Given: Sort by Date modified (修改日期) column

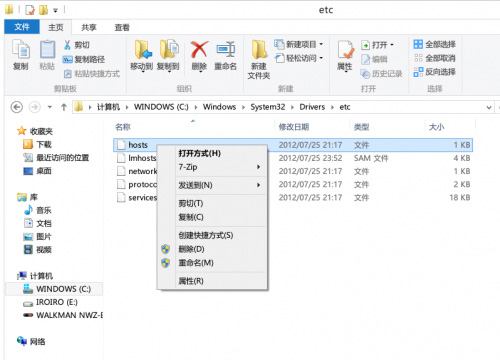Looking at the screenshot, I should [x=294, y=127].
